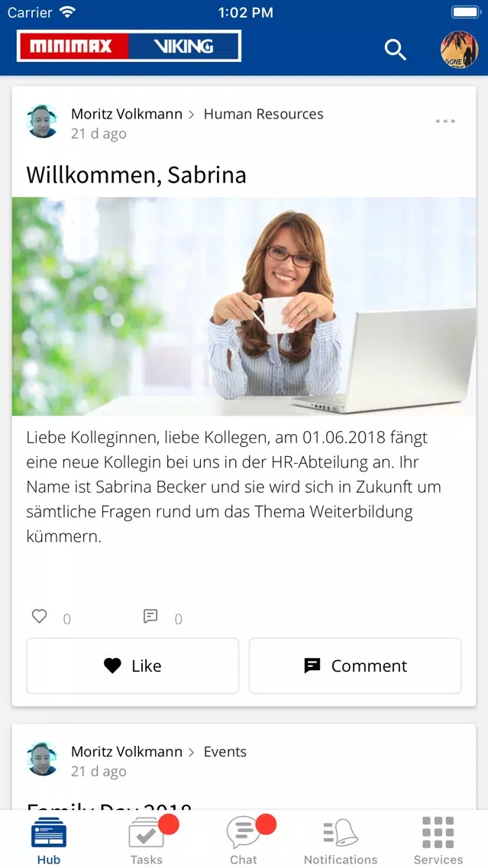The width and height of the screenshot is (488, 868).
Task: Open the three-dot menu on Sabrina post
Action: pos(445,121)
